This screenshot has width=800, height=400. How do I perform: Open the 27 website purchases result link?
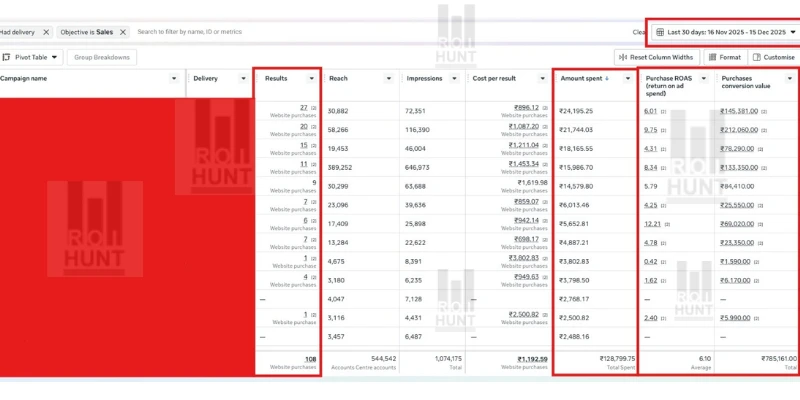304,108
